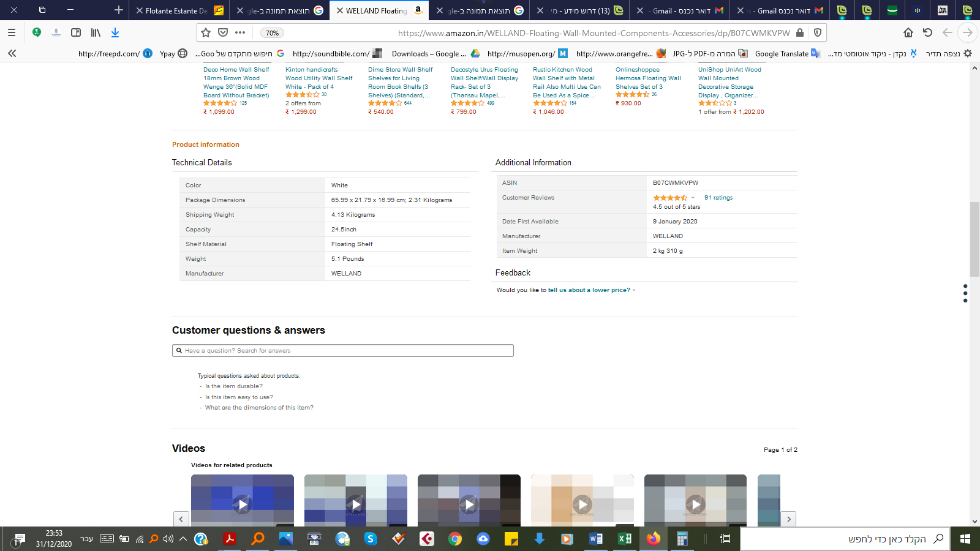View the '2 offers from' listing link
Image resolution: width=980 pixels, height=551 pixels.
(x=303, y=103)
